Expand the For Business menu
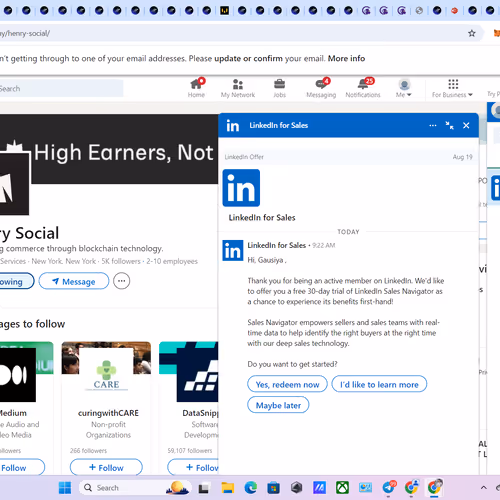This screenshot has width=500, height=500. click(x=452, y=88)
